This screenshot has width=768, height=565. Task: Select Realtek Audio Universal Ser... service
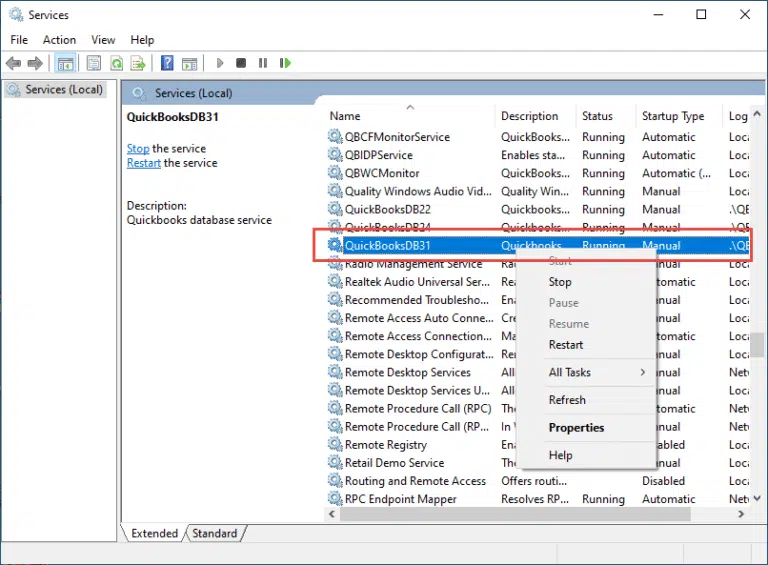[417, 282]
